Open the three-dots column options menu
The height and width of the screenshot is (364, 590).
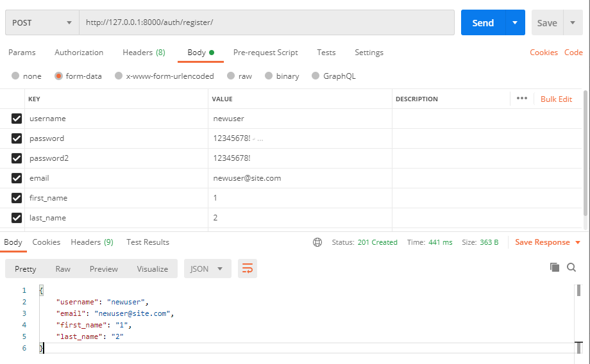(521, 99)
